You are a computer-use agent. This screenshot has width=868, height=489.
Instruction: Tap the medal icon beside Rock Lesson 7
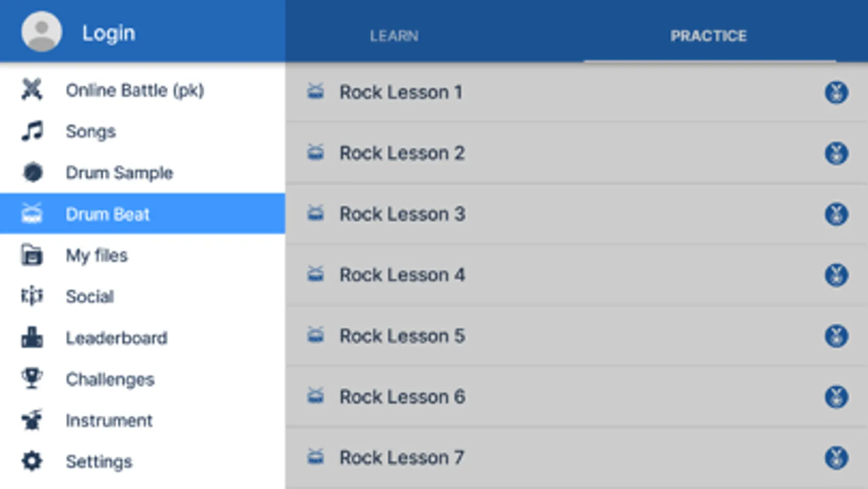coord(836,457)
